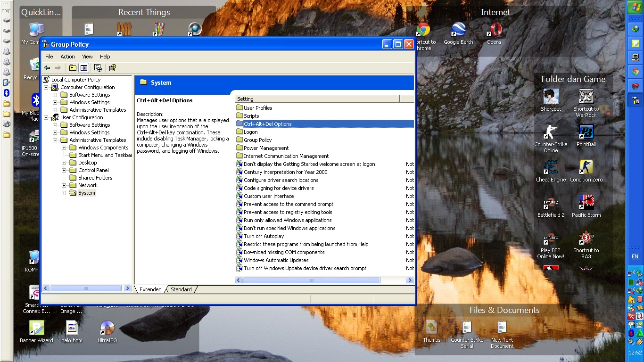Click the User Profiles folder icon
This screenshot has width=644, height=362.
[x=239, y=108]
